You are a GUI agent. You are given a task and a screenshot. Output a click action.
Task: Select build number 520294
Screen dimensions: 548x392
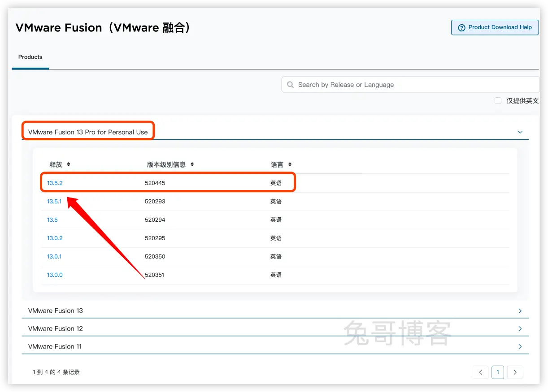(x=155, y=220)
